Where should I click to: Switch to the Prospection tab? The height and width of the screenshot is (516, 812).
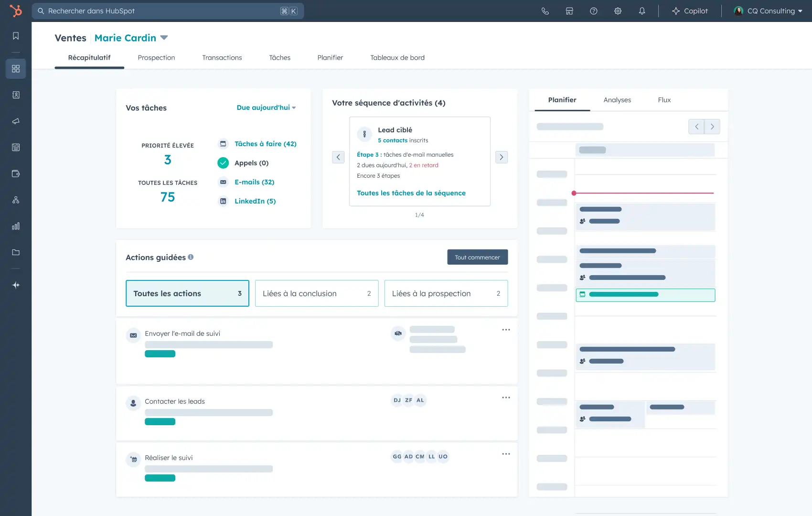click(156, 58)
